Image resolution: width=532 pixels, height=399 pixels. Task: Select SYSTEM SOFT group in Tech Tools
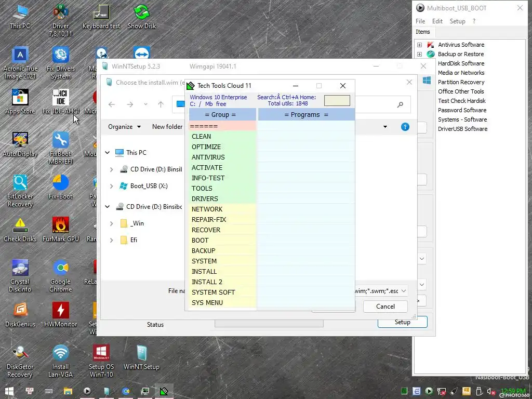coord(222,292)
